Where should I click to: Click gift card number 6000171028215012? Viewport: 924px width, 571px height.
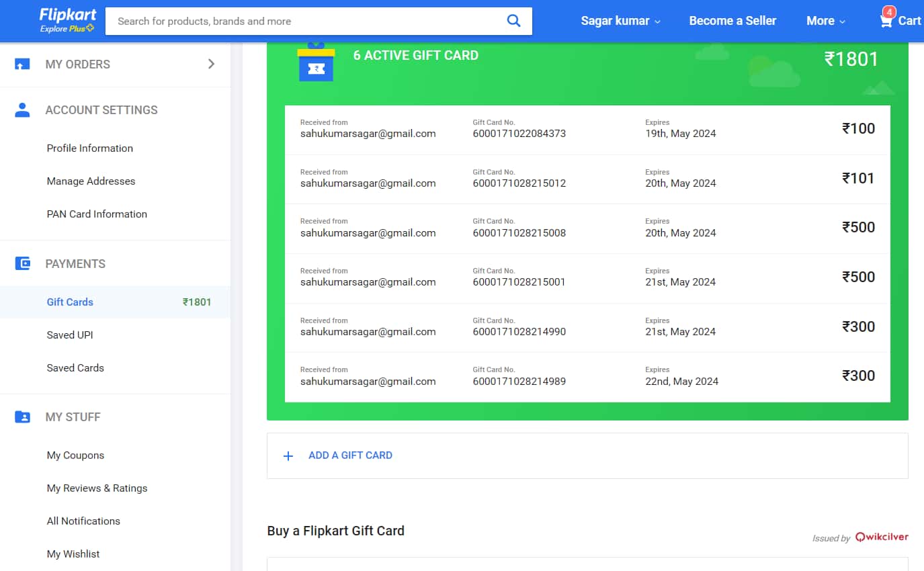coord(519,183)
